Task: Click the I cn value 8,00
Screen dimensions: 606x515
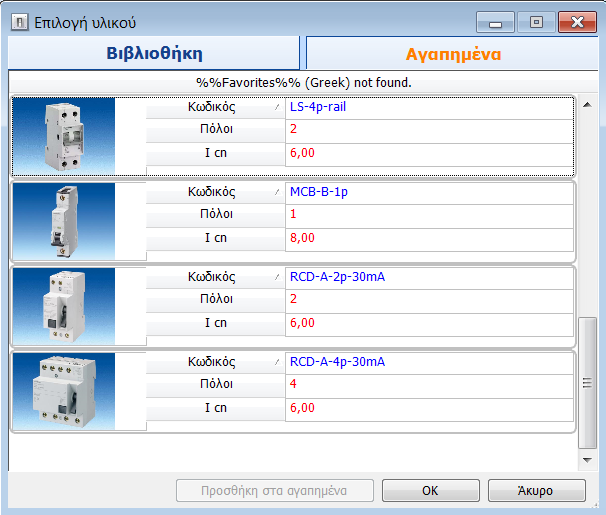Action: 301,238
